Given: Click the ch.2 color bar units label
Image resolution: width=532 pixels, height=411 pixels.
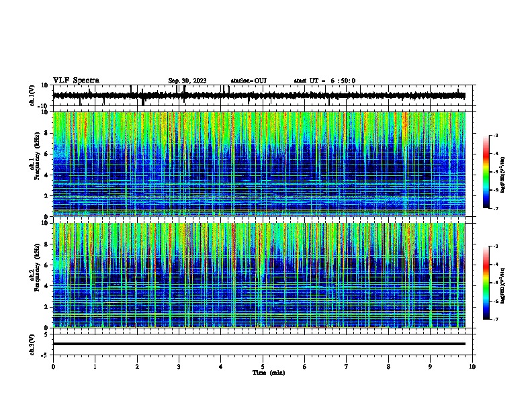Looking at the screenshot, I should pos(502,285).
